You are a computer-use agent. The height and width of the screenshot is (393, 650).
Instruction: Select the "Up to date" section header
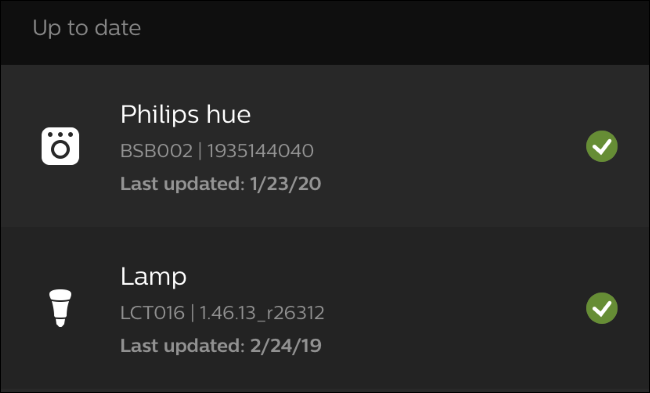(87, 28)
